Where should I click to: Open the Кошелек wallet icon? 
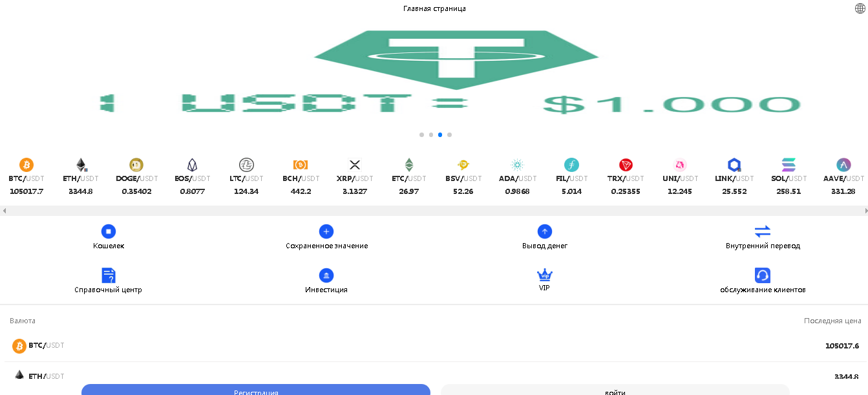pos(109,231)
